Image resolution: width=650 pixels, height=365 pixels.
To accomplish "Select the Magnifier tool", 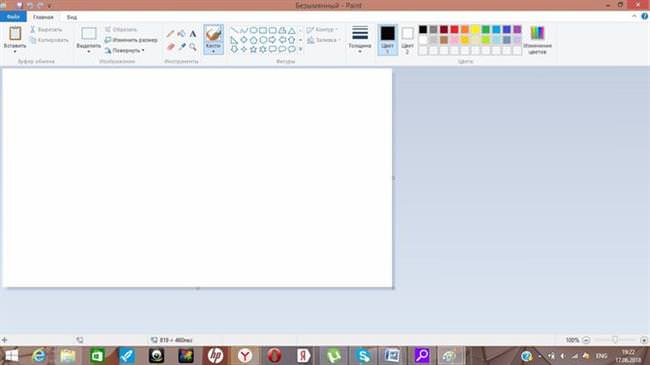I will click(193, 47).
